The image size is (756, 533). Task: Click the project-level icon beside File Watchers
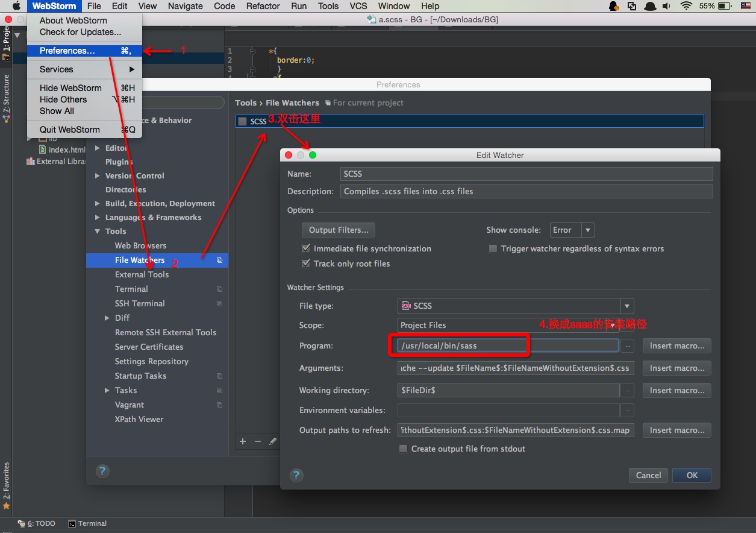tap(220, 260)
